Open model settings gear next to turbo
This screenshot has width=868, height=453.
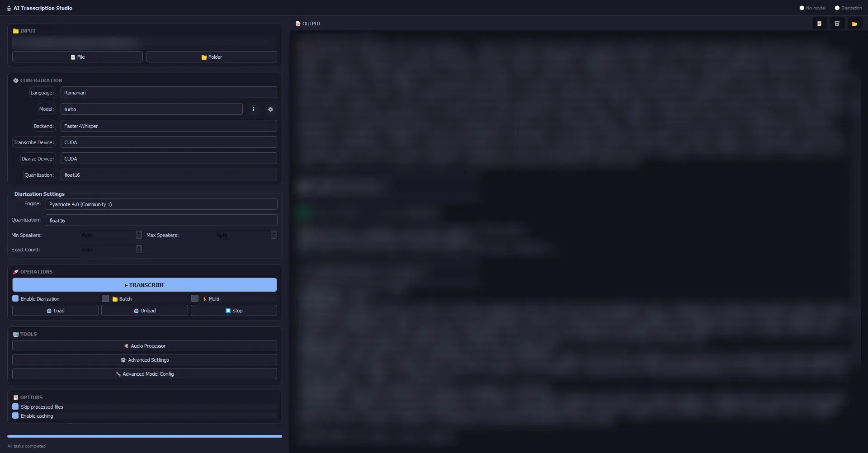(270, 109)
